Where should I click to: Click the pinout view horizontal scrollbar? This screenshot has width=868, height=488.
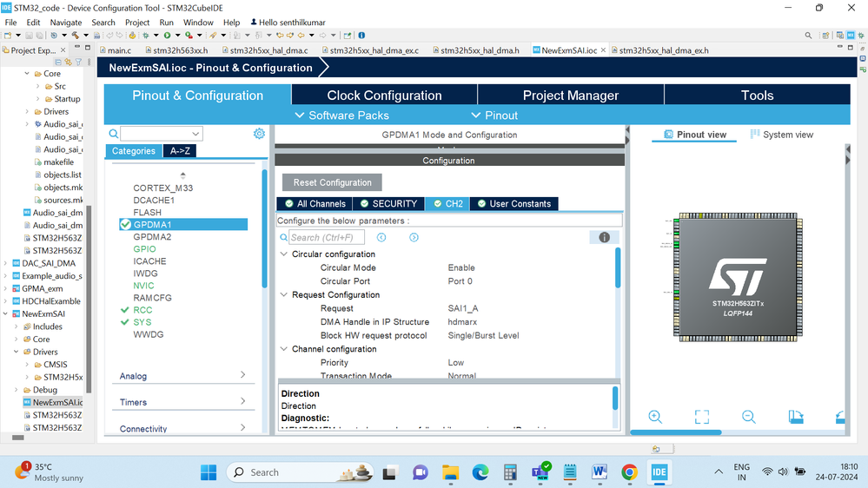click(676, 432)
